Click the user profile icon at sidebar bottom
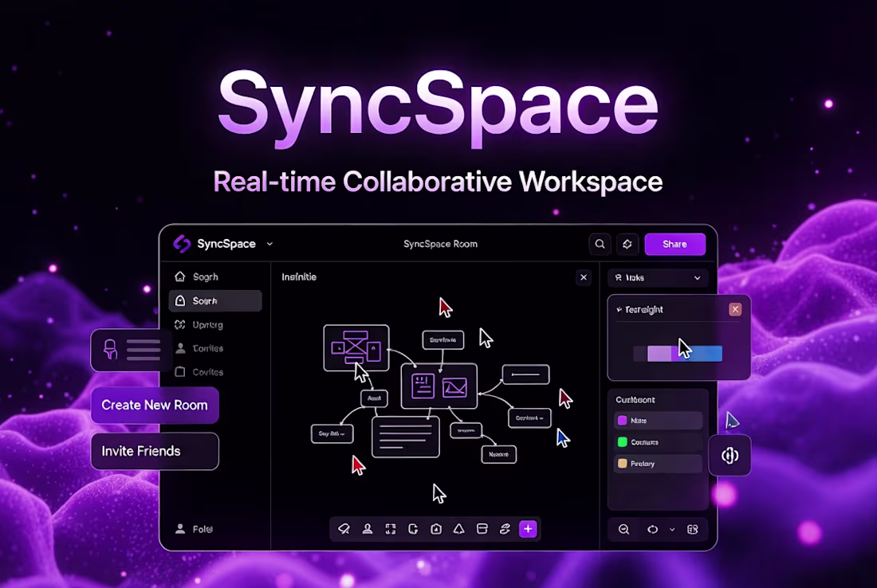The height and width of the screenshot is (588, 877). pos(180,529)
